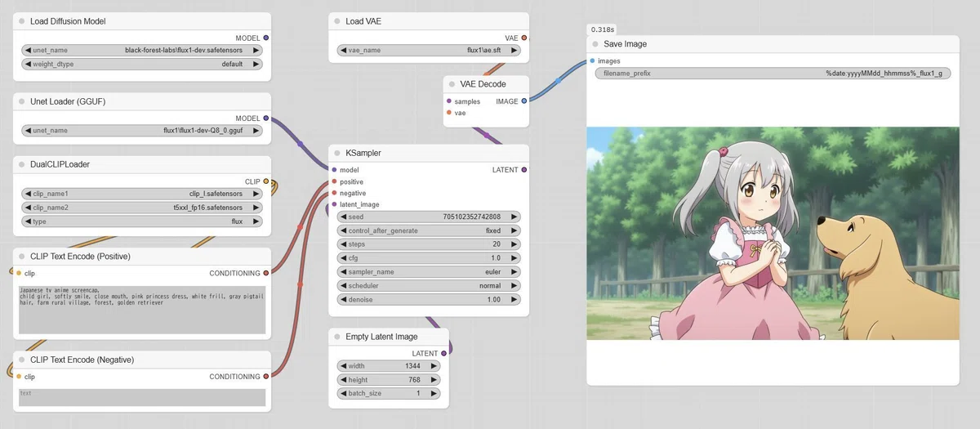Open the clip_name2 dropdown showing t5xxl_fp16.safetensors

143,208
